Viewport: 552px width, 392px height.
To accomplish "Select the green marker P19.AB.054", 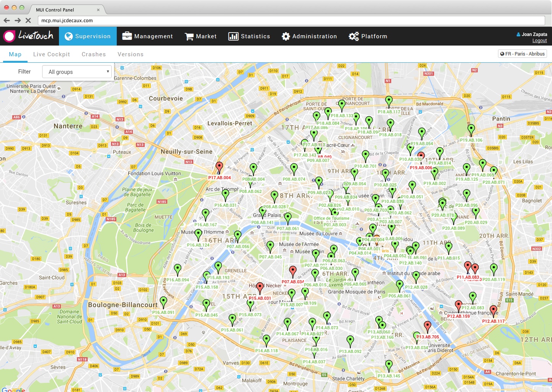I will (x=422, y=134).
